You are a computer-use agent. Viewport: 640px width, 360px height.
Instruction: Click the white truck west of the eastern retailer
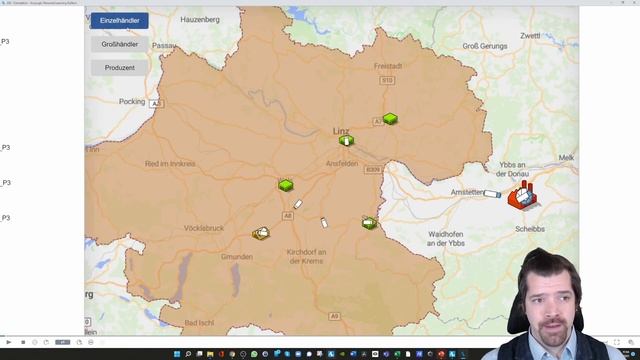324,222
